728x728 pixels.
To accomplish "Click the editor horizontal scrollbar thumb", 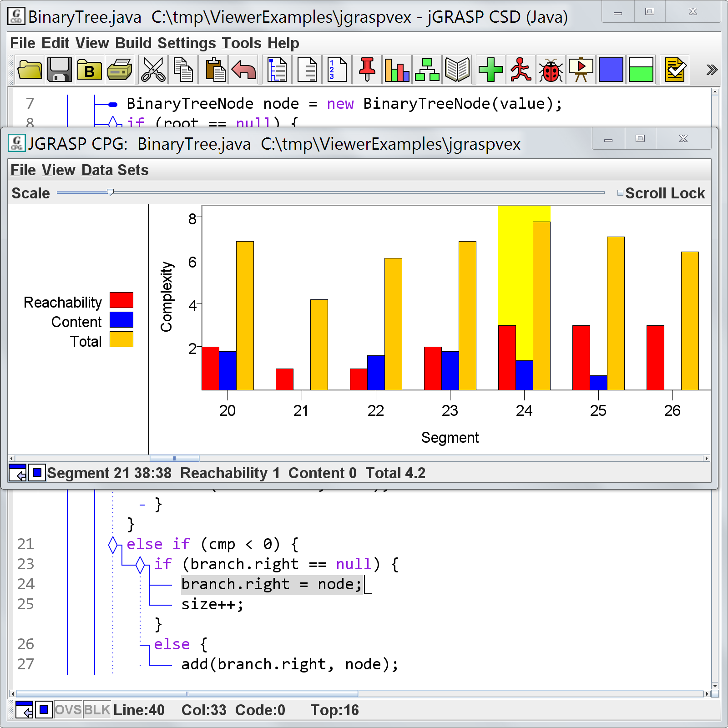I will (187, 694).
